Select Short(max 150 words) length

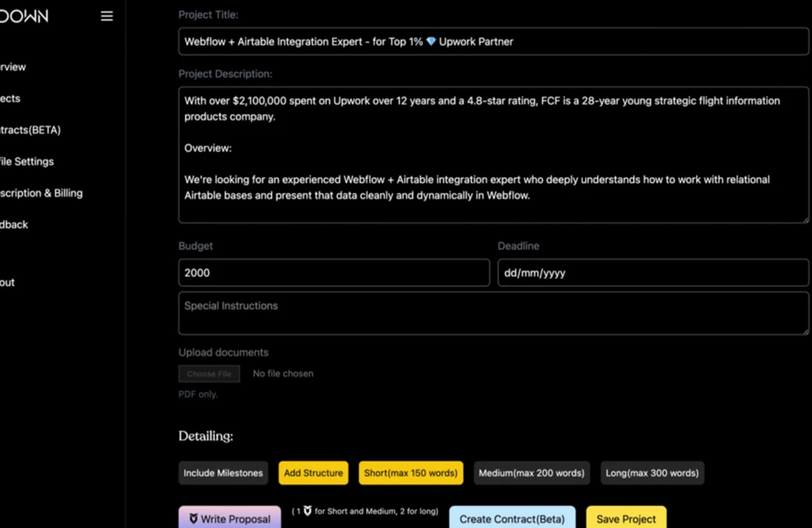coord(411,473)
